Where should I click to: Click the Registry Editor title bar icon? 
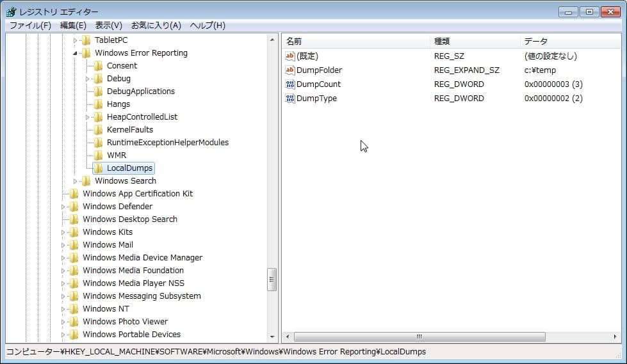point(11,12)
